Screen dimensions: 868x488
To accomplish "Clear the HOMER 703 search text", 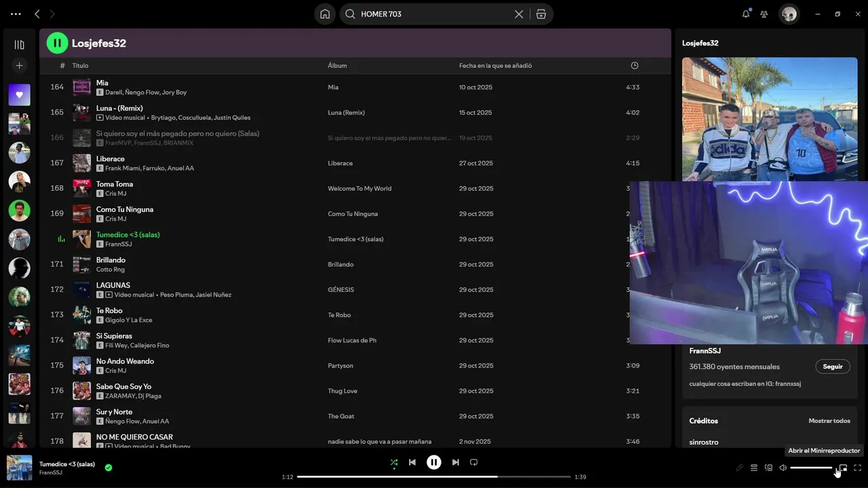I will tap(519, 14).
